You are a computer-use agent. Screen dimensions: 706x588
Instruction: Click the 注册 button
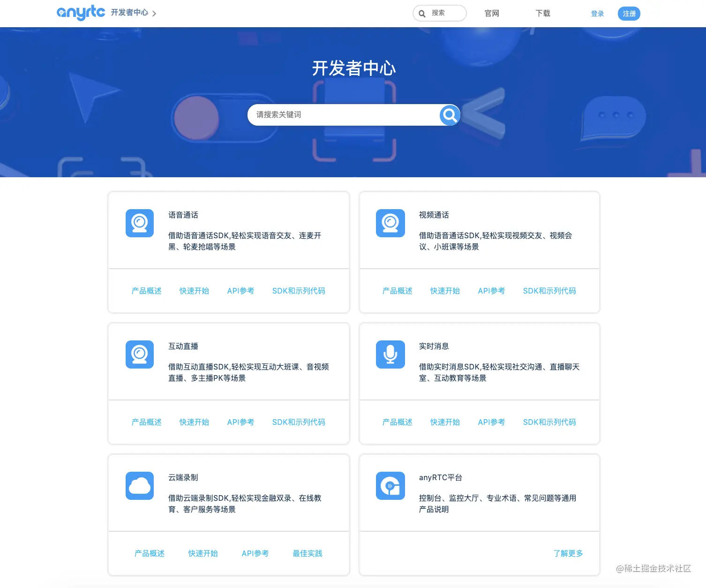click(629, 14)
